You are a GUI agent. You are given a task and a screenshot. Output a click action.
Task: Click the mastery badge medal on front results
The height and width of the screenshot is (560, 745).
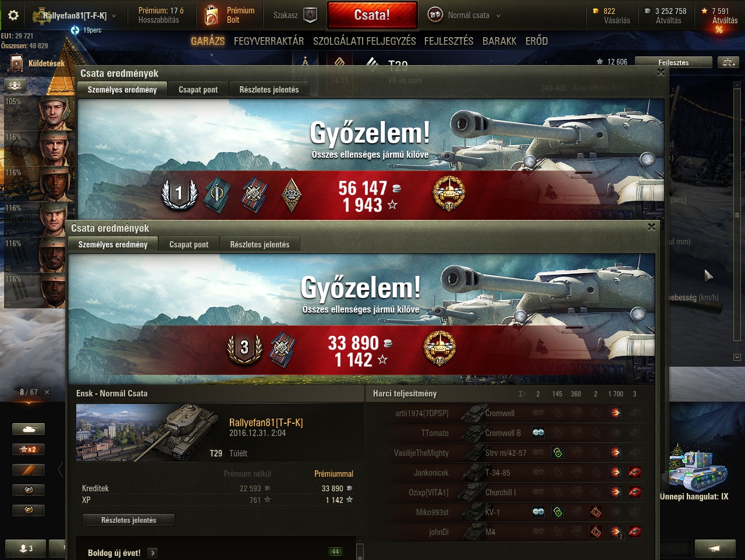(439, 348)
